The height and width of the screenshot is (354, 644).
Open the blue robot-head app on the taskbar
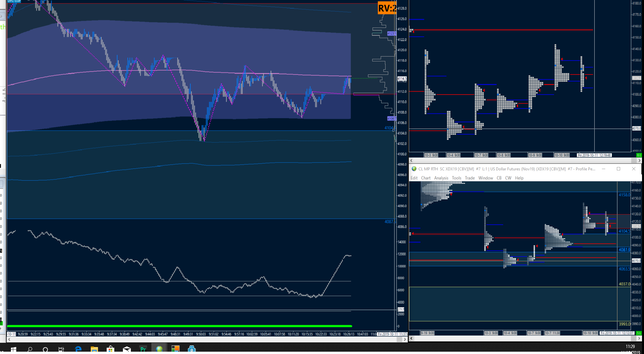191,349
